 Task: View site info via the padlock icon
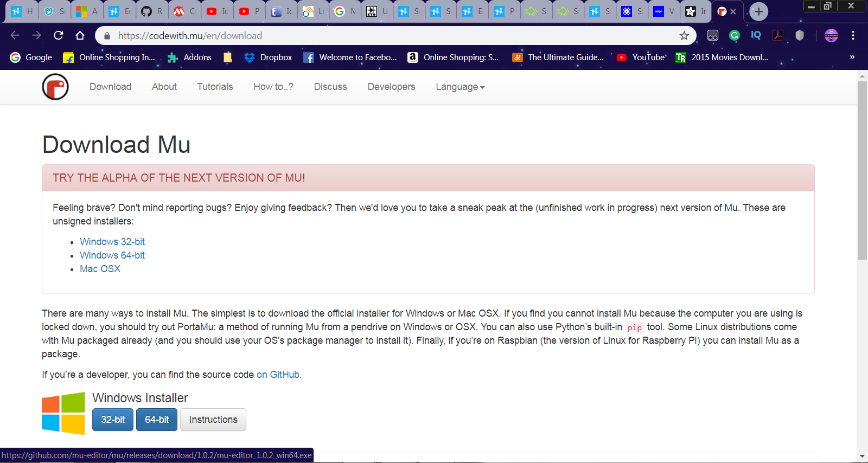(107, 36)
